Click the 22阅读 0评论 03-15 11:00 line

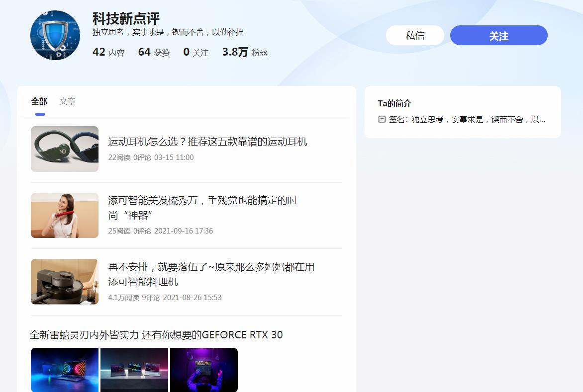[x=151, y=157]
